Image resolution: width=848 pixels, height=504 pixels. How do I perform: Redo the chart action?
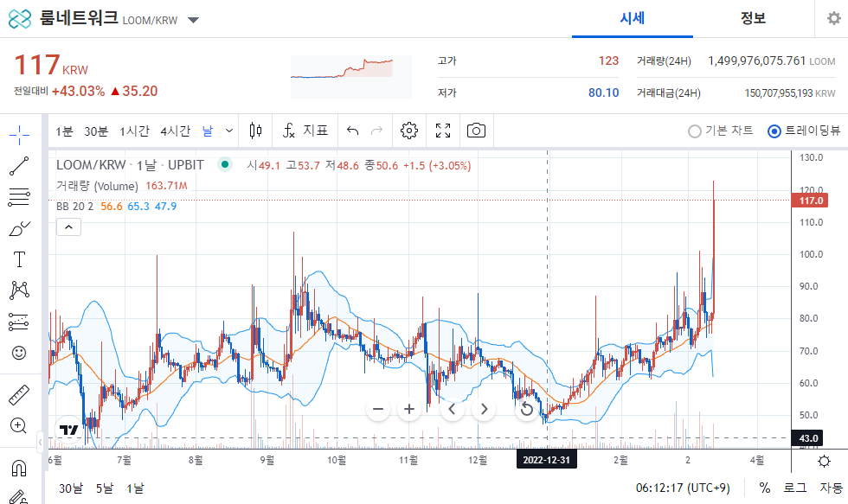point(377,131)
